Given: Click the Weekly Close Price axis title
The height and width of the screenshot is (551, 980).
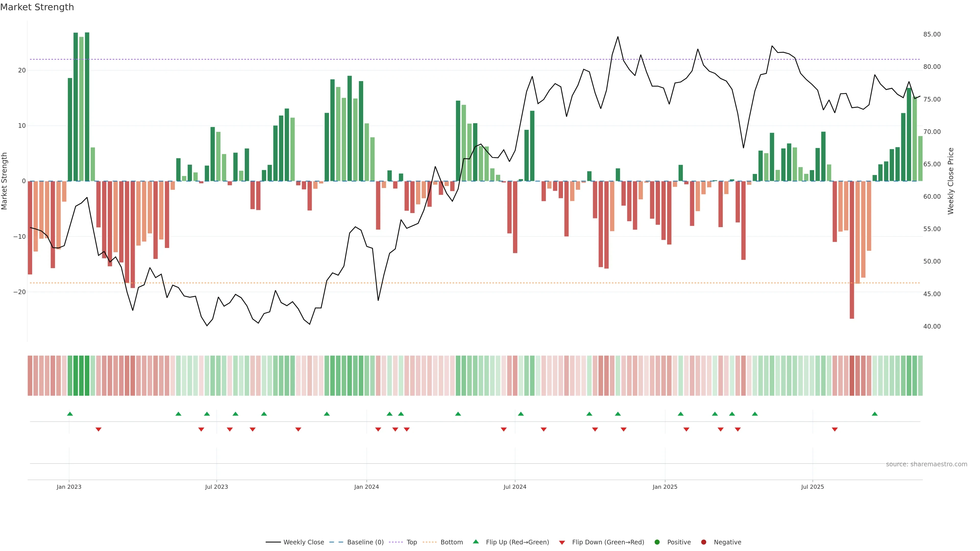Looking at the screenshot, I should pos(951,181).
